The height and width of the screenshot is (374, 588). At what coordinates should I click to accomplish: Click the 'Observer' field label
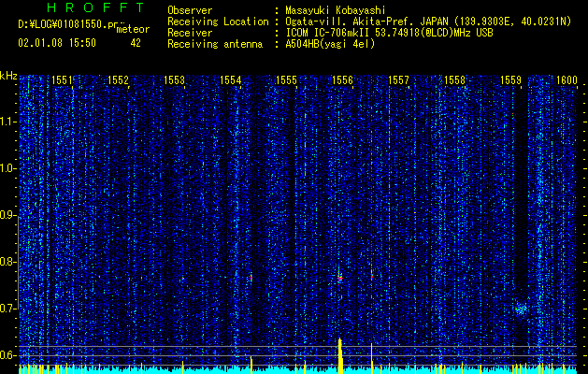click(190, 10)
